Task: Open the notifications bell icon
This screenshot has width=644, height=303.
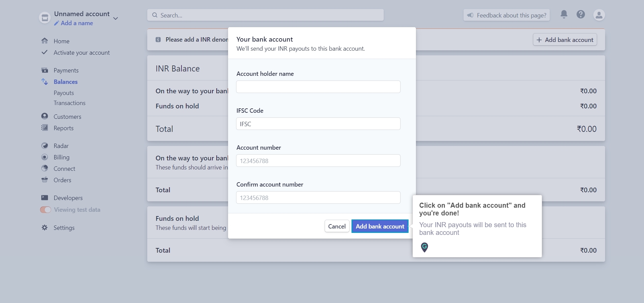Action: tap(564, 15)
